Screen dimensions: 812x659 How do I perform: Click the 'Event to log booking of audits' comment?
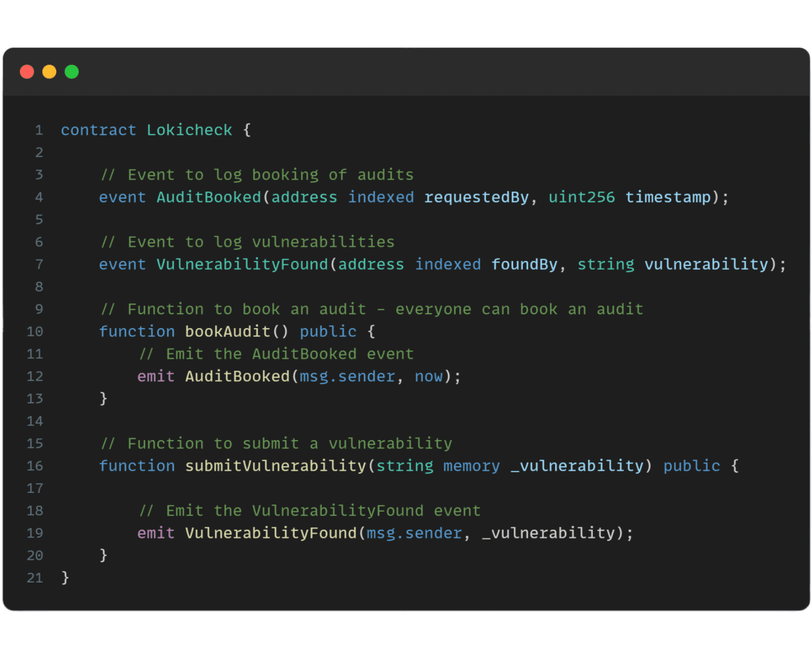pyautogui.click(x=257, y=175)
